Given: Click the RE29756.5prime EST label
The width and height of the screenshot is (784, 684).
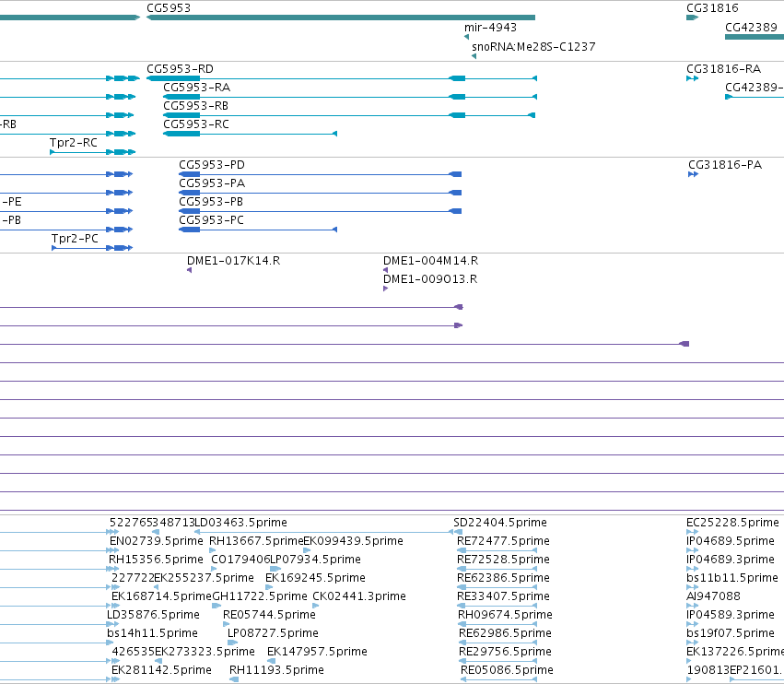Looking at the screenshot, I should coord(505,652).
